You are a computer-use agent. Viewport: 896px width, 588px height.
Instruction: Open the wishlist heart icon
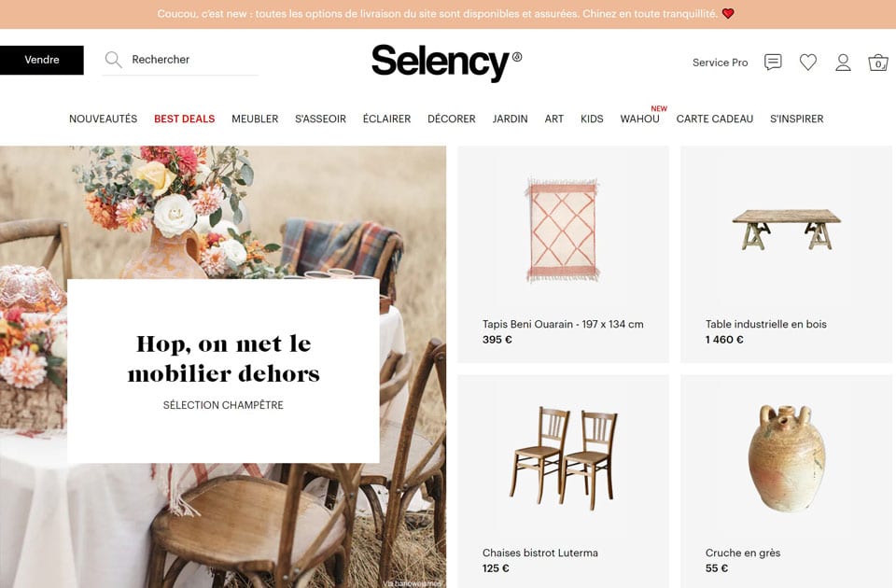[x=807, y=62]
